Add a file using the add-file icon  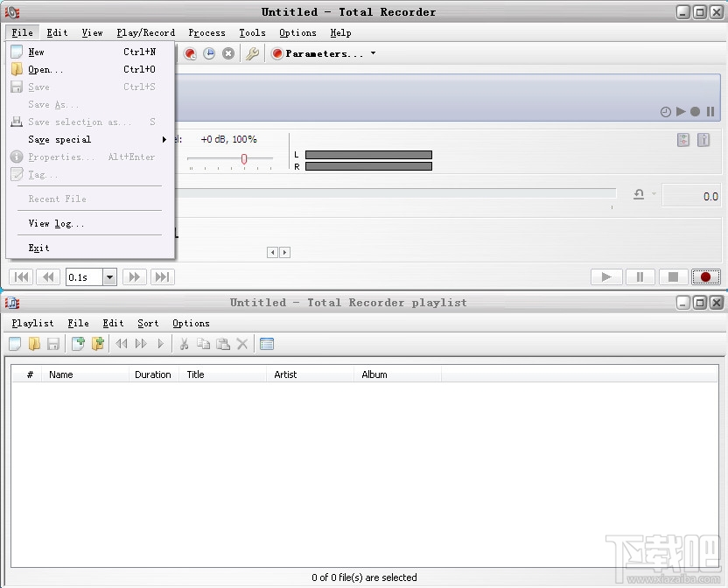point(78,343)
